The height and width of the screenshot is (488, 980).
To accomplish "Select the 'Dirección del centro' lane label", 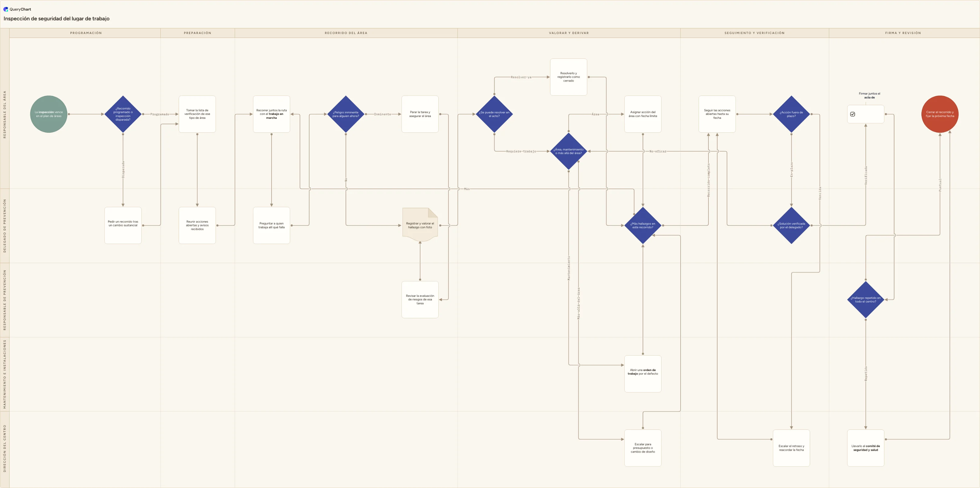I will (5, 449).
